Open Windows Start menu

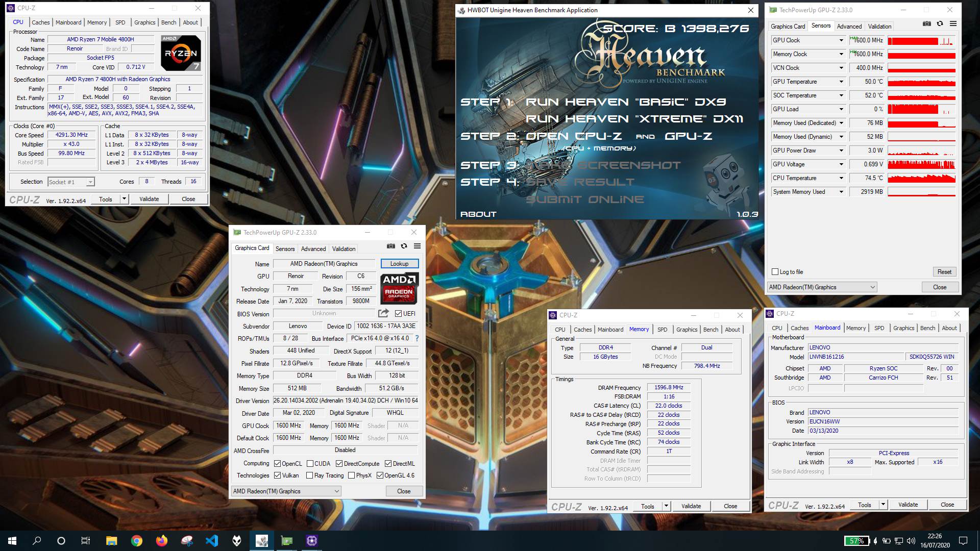[12, 541]
